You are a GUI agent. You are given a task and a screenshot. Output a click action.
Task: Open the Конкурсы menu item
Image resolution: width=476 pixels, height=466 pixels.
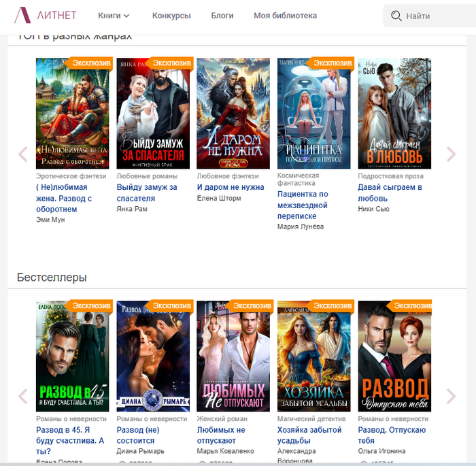tap(171, 16)
